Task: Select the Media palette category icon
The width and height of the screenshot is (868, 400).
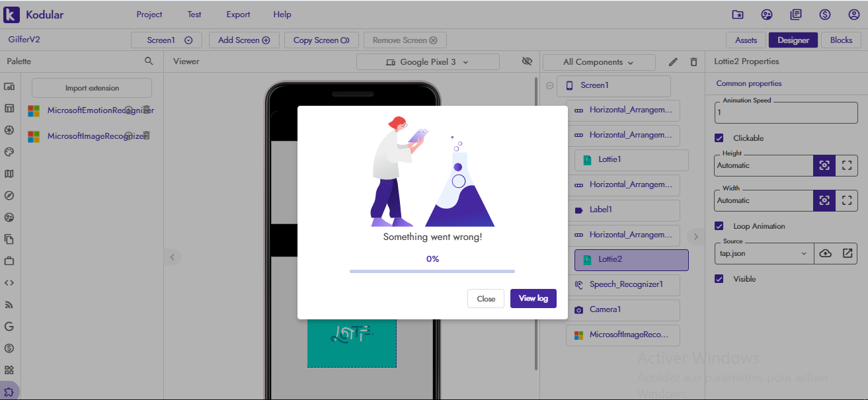Action: pos(9,130)
